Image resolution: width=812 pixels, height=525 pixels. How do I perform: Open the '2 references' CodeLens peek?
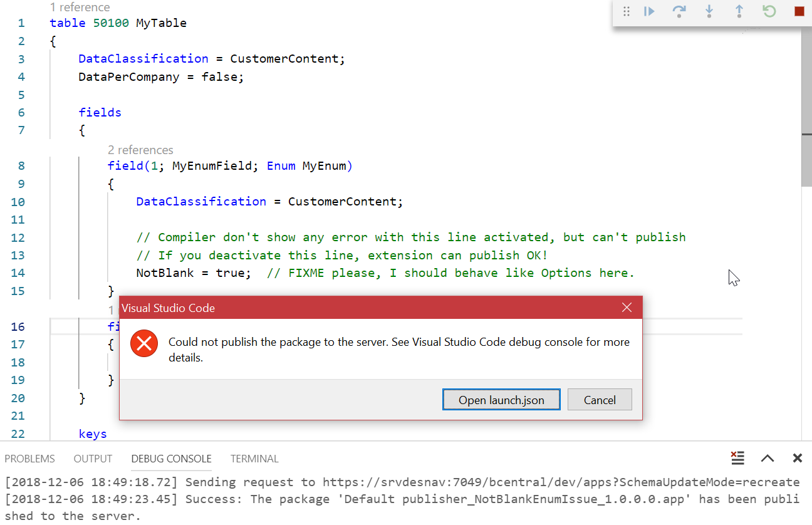(140, 150)
